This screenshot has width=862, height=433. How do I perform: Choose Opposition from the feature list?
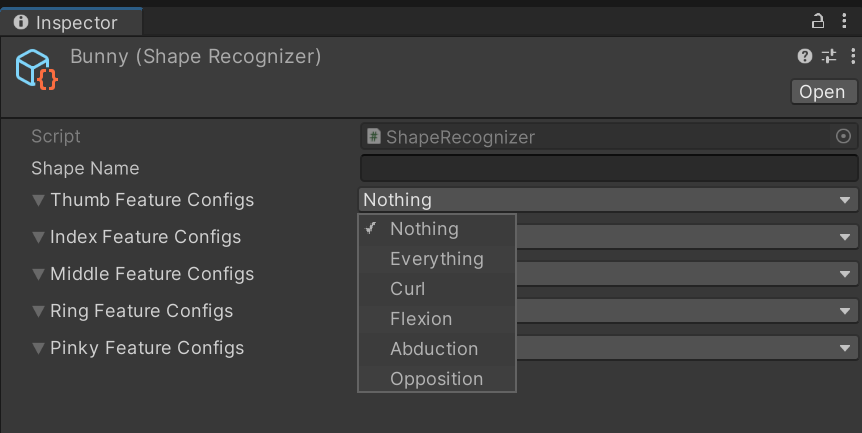[436, 378]
